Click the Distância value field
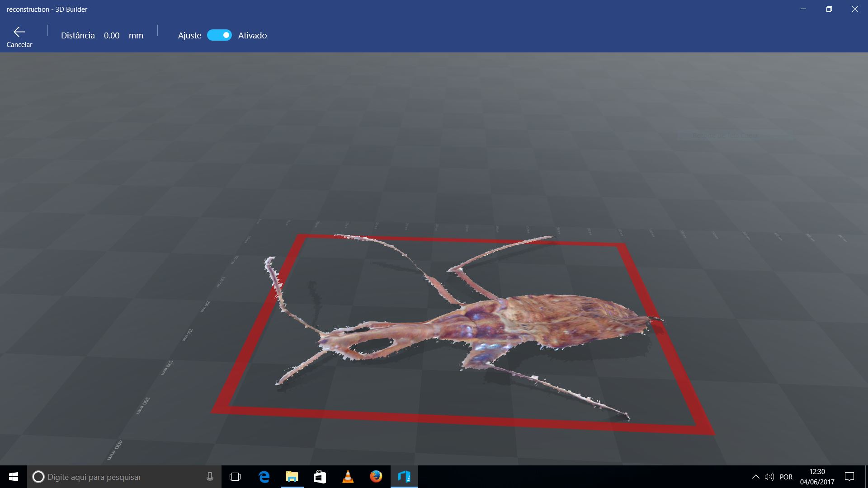868x488 pixels. pos(112,36)
